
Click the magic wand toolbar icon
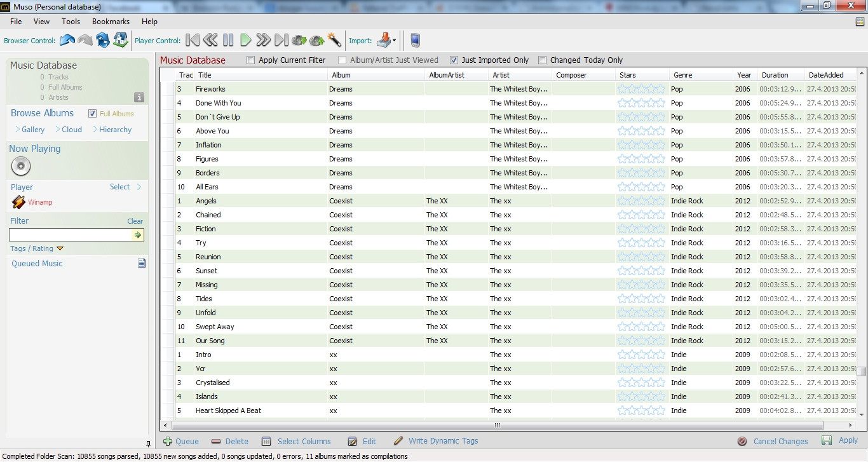334,41
